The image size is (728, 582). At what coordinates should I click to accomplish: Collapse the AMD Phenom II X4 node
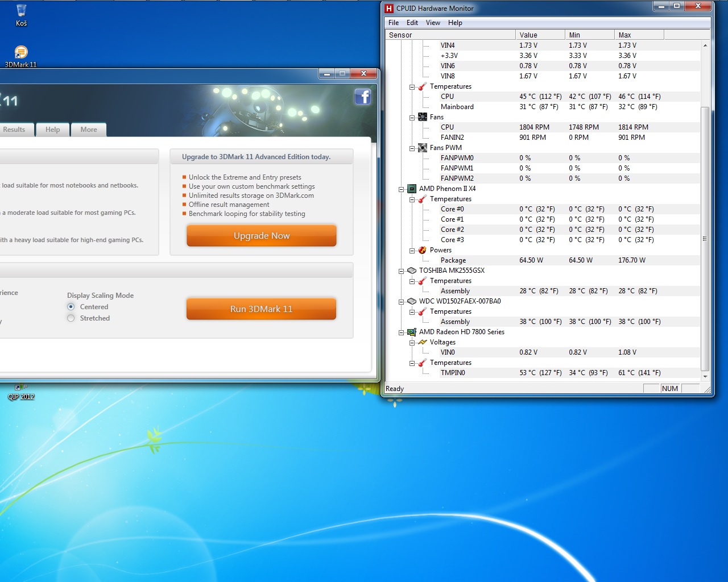[401, 189]
